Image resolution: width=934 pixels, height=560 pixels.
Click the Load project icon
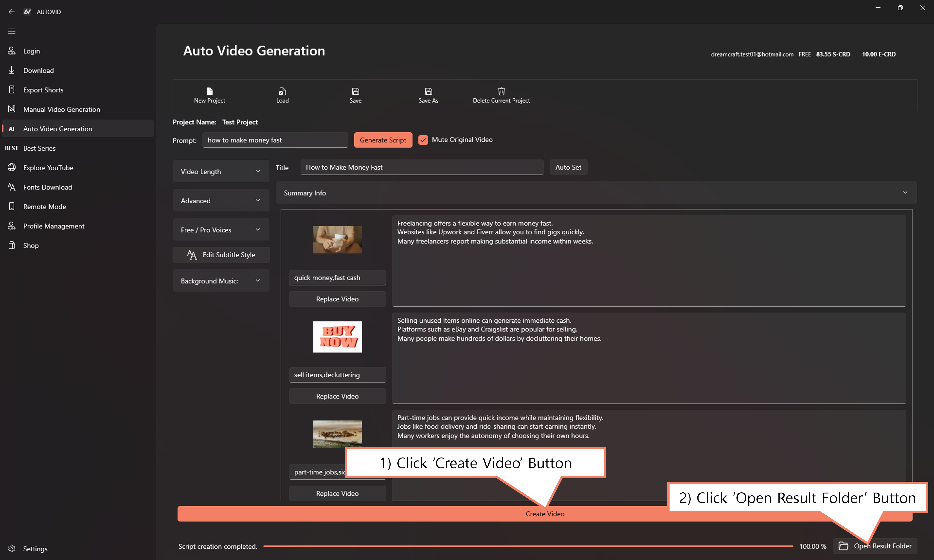[282, 95]
